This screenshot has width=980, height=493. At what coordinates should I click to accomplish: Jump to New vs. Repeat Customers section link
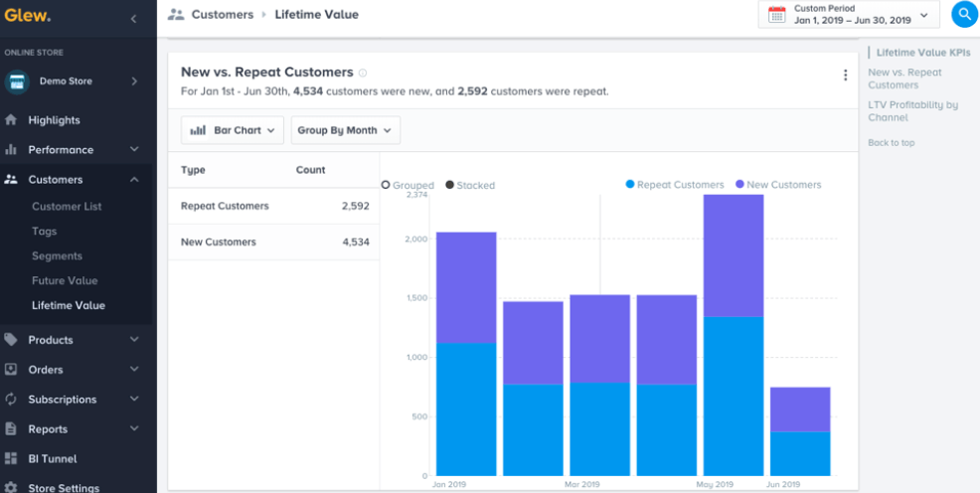coord(905,79)
